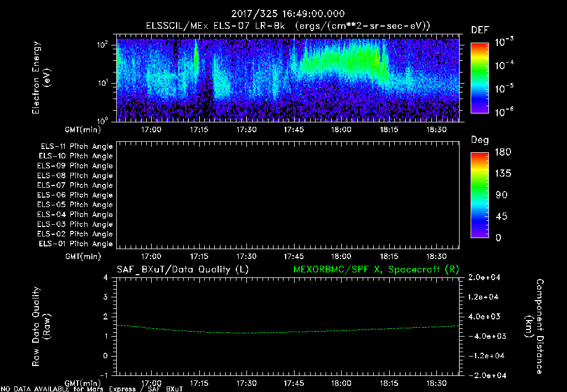
Task: Click the green MEXORBMC/SPF X, Spacecraft (R) legend
Action: pyautogui.click(x=376, y=270)
